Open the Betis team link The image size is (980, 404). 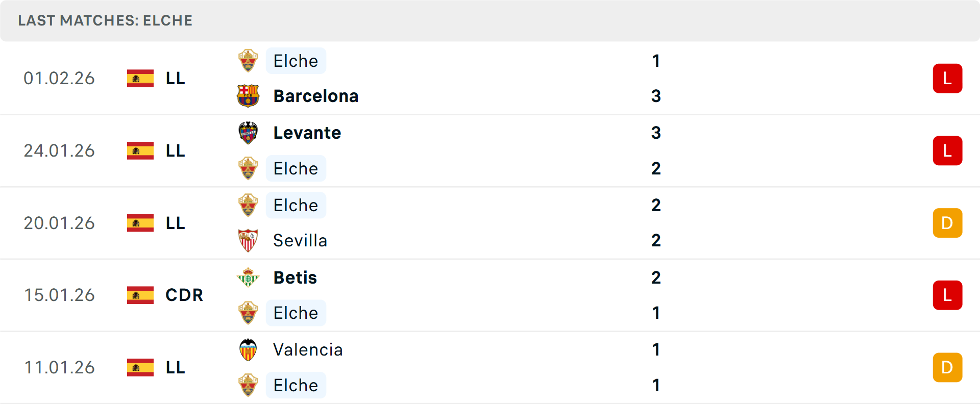click(295, 277)
